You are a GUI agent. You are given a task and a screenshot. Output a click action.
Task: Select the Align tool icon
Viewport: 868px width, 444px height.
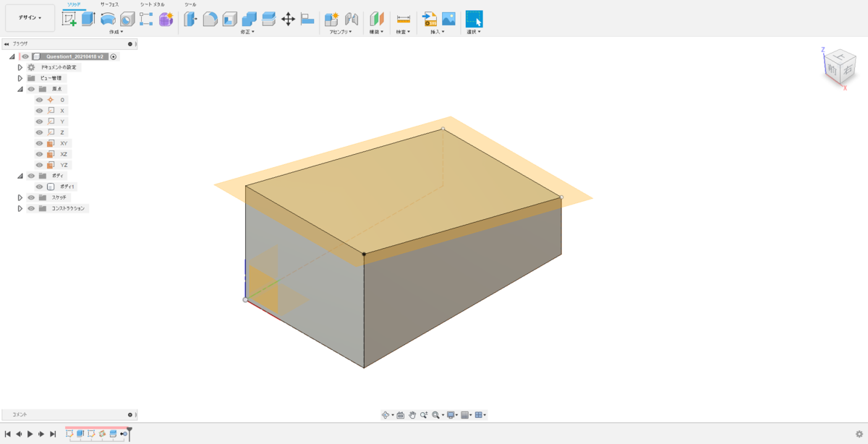pyautogui.click(x=307, y=19)
